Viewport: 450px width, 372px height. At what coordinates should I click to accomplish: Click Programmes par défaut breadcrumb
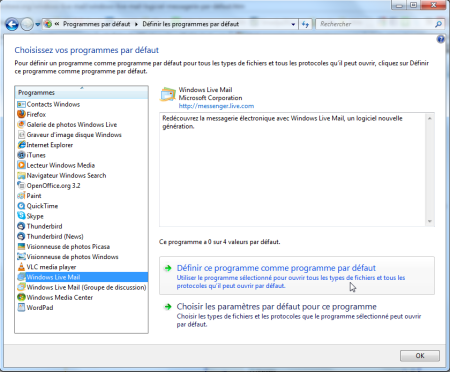97,24
